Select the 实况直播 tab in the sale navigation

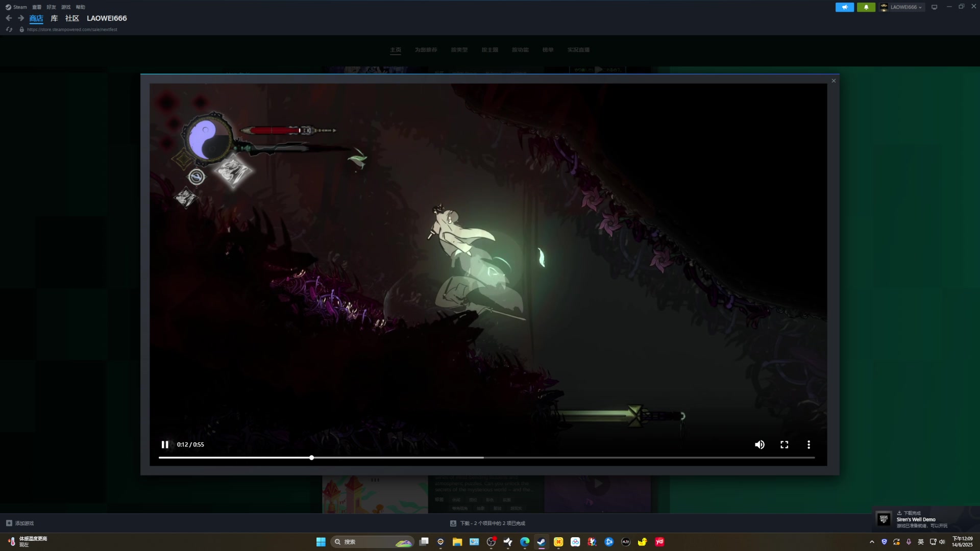point(578,50)
